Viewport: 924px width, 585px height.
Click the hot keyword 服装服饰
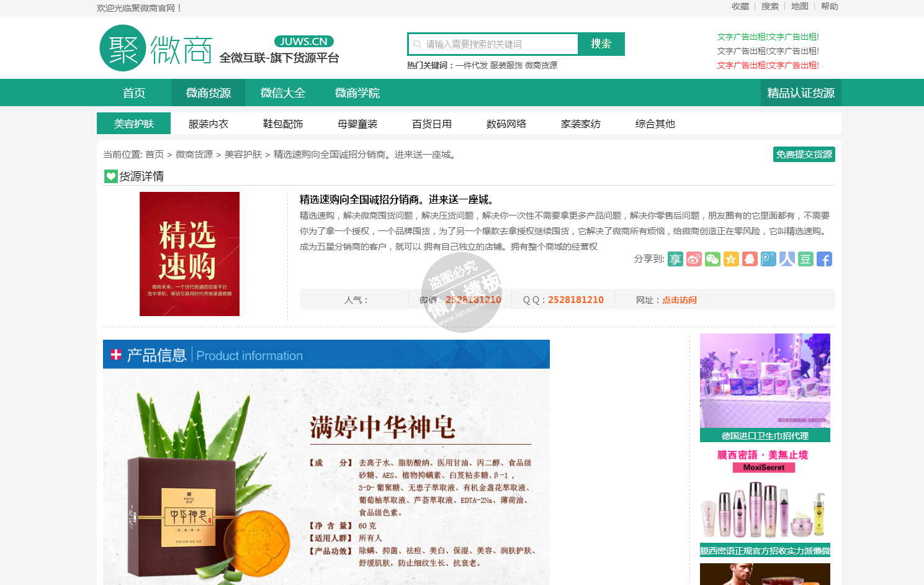pyautogui.click(x=506, y=65)
